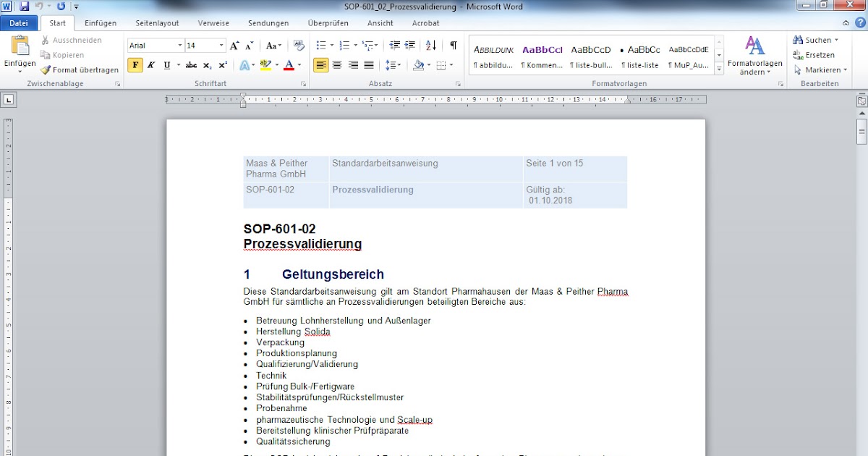Open the Datei tab

pyautogui.click(x=18, y=23)
